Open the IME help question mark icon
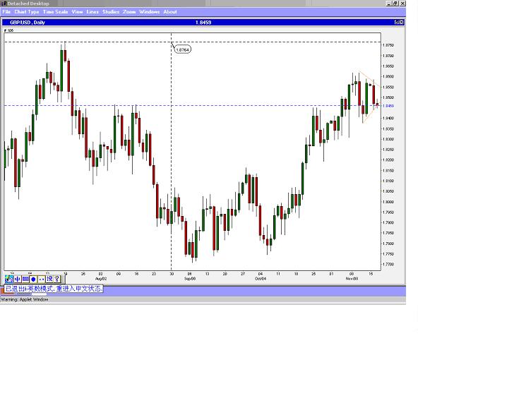 (57, 279)
